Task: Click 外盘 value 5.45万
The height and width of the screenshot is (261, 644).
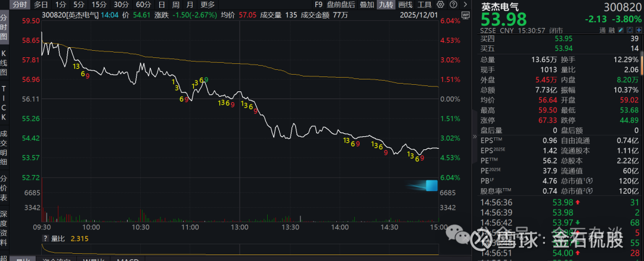Action: coord(547,80)
